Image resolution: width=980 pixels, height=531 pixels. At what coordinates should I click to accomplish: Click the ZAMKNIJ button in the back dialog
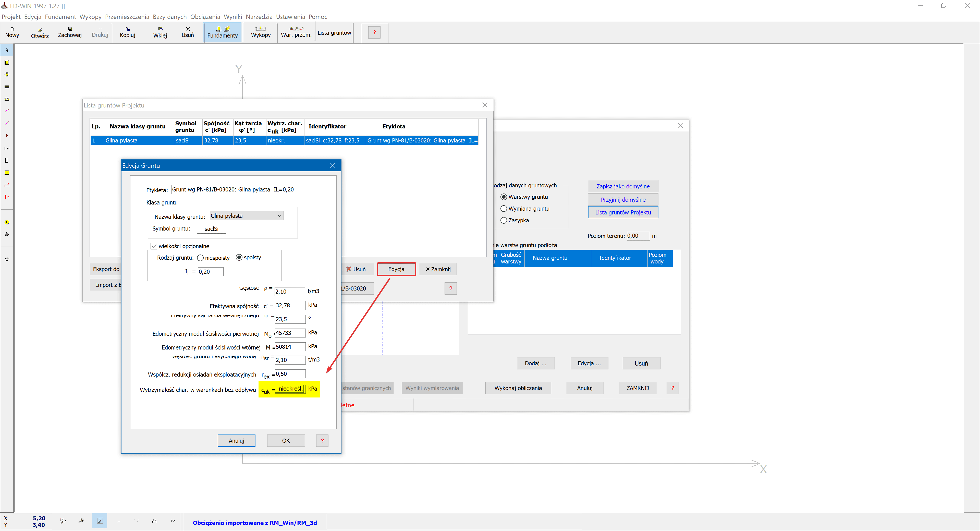(638, 388)
